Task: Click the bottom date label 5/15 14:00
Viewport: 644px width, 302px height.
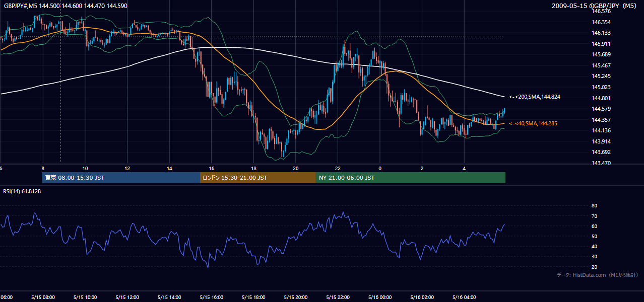Action: tap(169, 297)
